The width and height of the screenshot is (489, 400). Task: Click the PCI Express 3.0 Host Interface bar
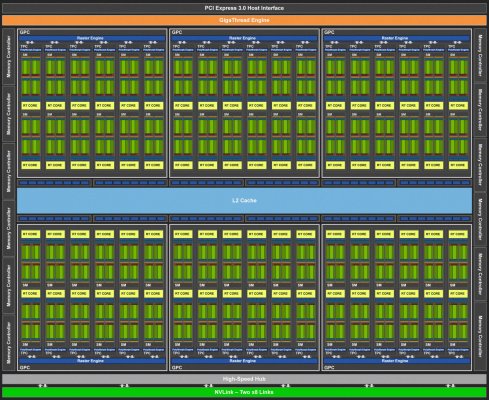pos(244,8)
